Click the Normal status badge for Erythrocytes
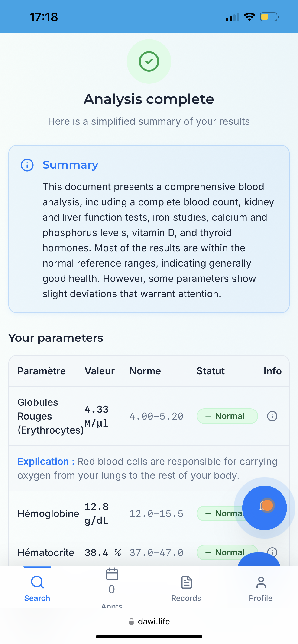 coord(227,416)
